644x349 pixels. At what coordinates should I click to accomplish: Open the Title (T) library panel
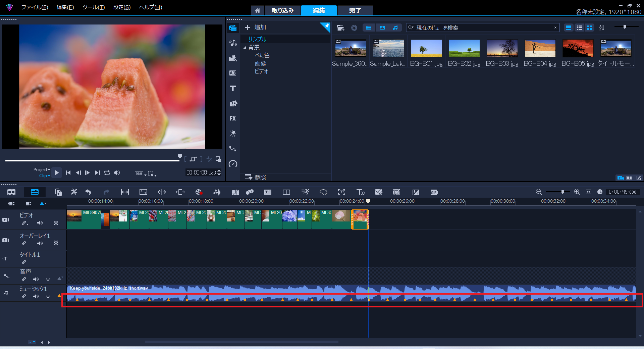click(x=232, y=89)
